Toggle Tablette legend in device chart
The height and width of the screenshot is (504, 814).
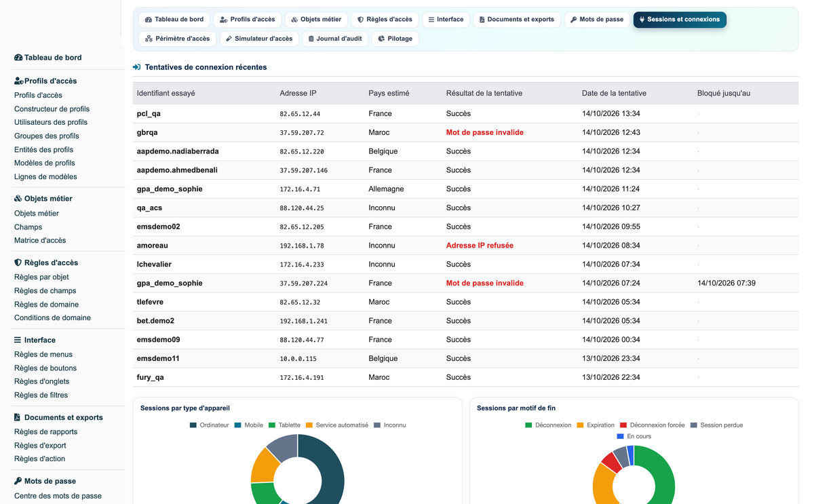(x=284, y=425)
